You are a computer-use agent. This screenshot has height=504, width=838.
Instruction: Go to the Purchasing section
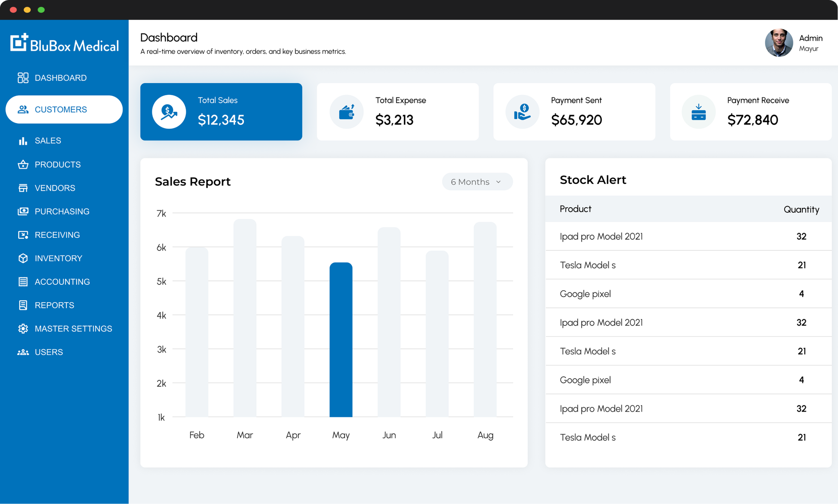[62, 212]
